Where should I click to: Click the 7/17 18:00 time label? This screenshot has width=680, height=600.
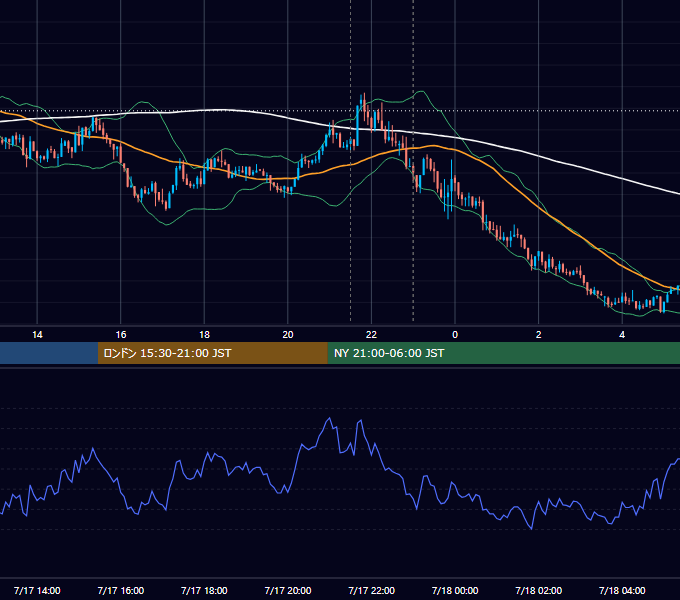click(x=204, y=590)
